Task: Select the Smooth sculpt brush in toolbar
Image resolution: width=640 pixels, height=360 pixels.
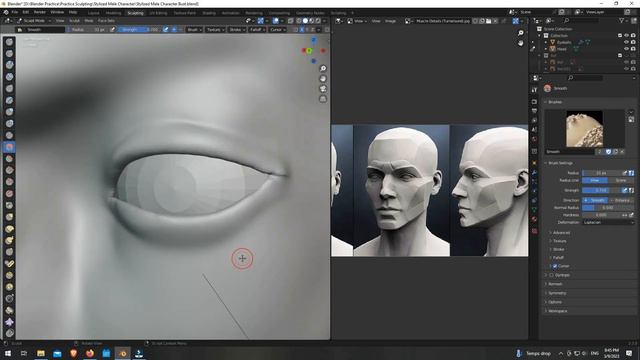Action: [9, 147]
